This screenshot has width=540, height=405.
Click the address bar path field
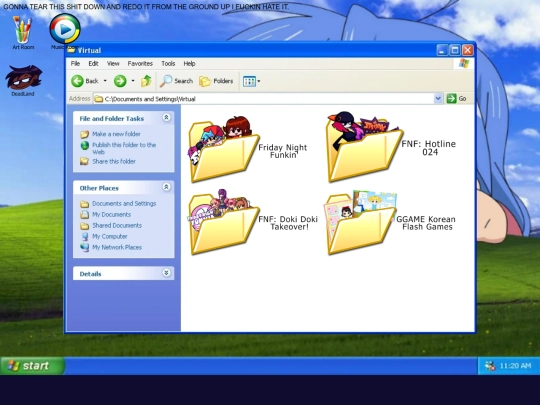263,99
